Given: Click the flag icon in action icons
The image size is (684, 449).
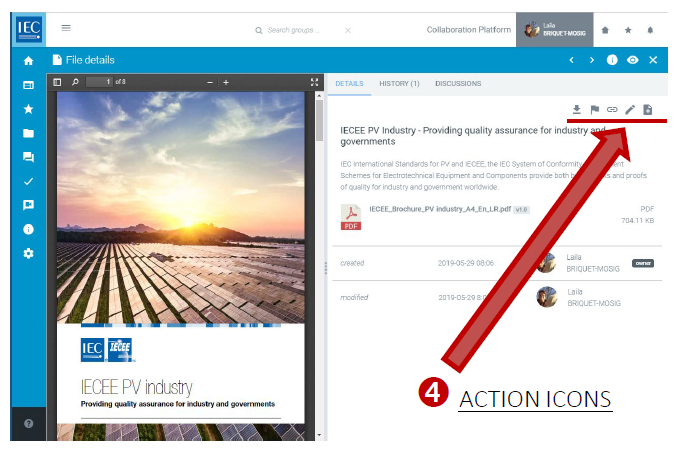Looking at the screenshot, I should coord(594,109).
